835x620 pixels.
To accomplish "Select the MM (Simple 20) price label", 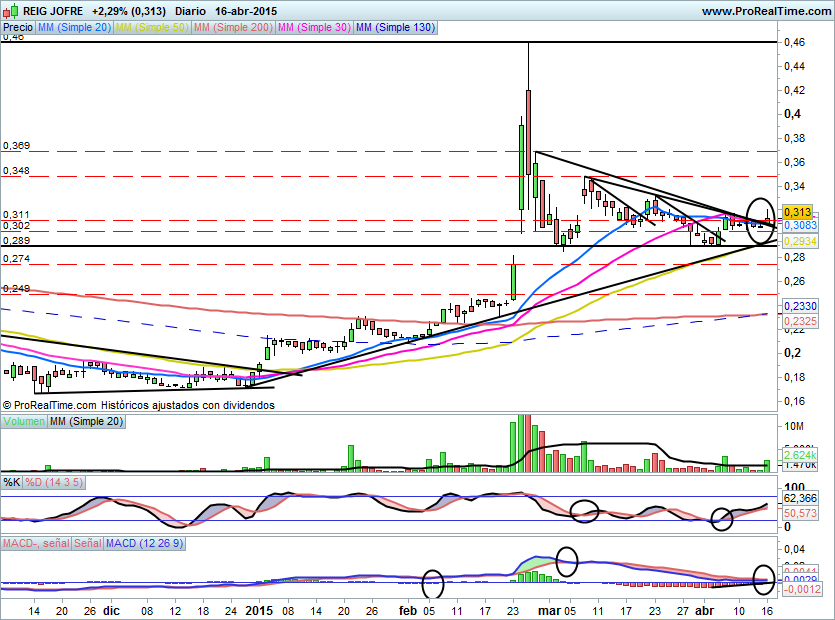I will (x=75, y=28).
